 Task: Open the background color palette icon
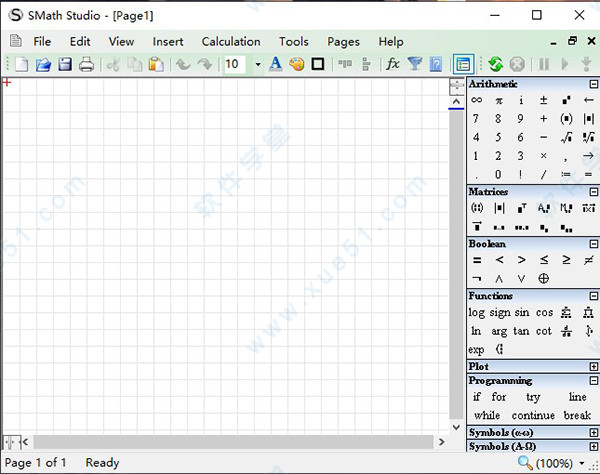point(297,64)
